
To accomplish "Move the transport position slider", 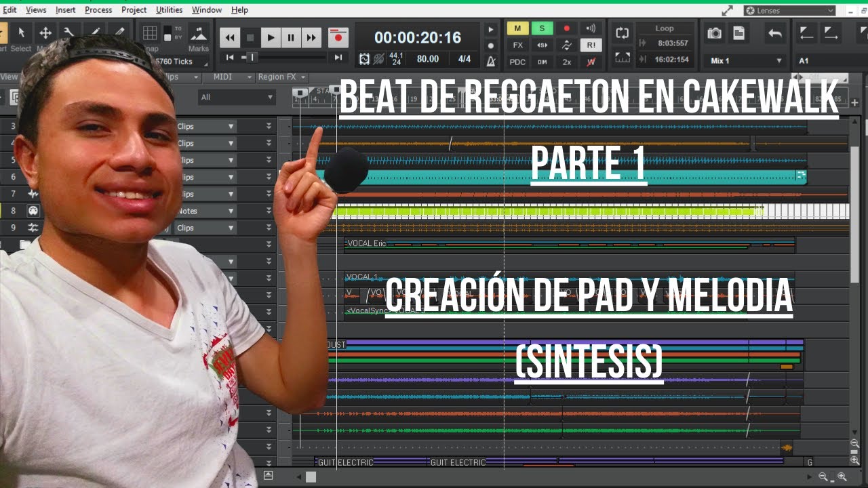I will [x=251, y=58].
